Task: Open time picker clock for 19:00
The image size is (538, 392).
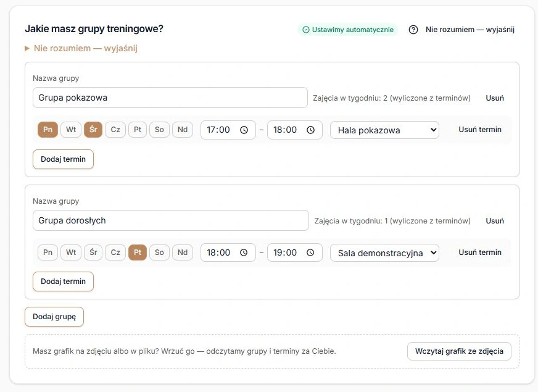Action: coord(310,252)
